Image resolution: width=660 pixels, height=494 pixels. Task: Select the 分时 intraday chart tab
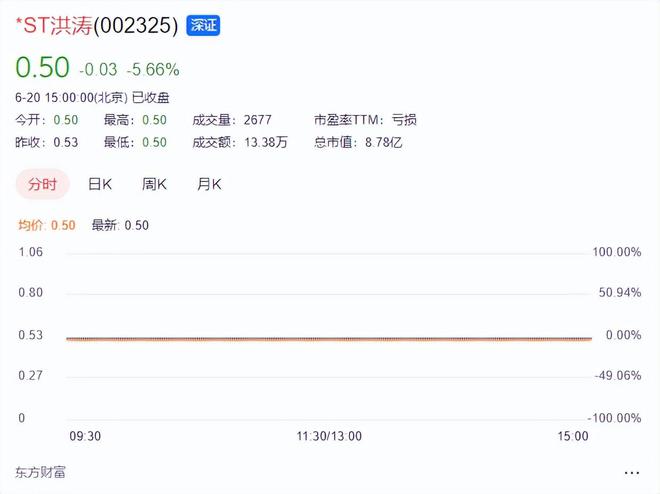point(43,184)
